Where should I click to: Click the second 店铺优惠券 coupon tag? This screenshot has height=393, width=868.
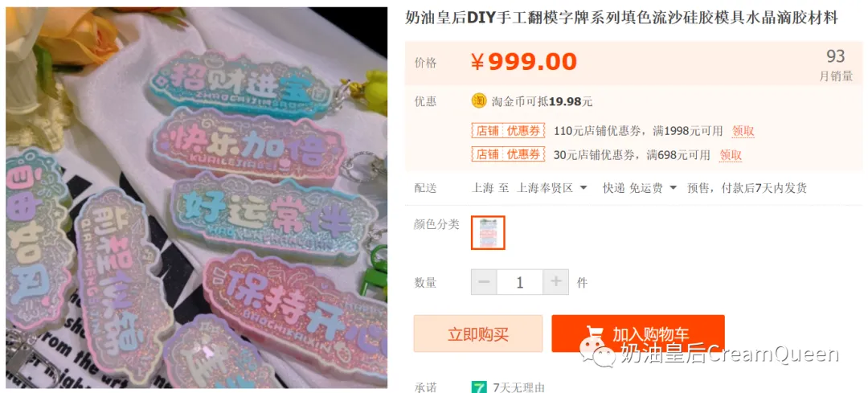pyautogui.click(x=508, y=154)
